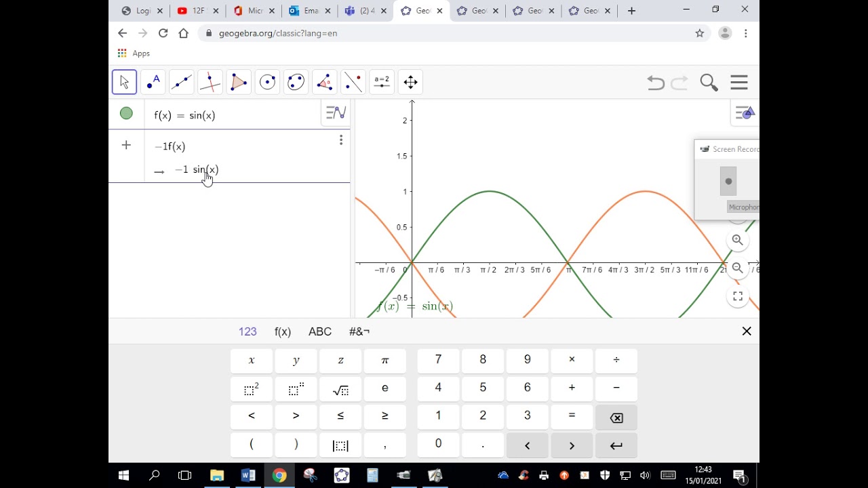Open a new Chrome tab
Image resolution: width=868 pixels, height=488 pixels.
click(x=631, y=11)
